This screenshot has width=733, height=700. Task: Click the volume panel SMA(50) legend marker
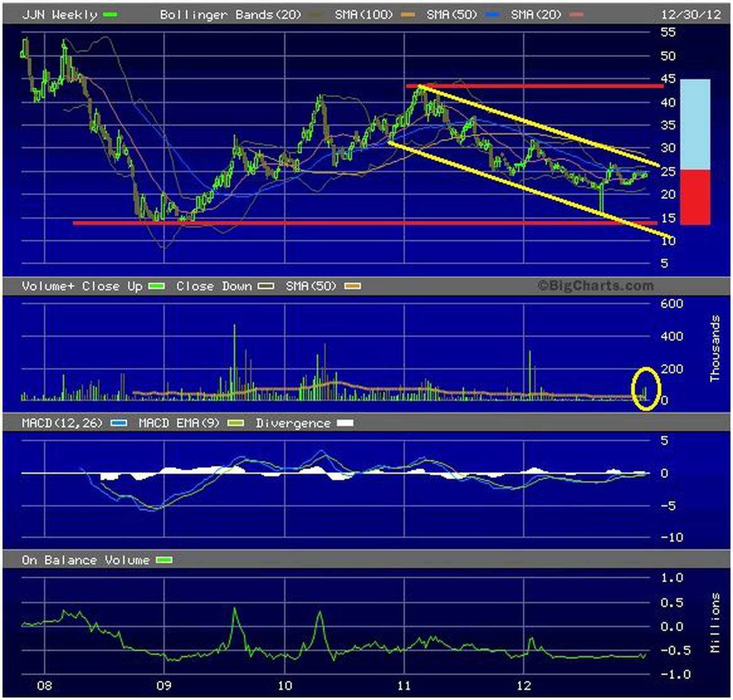[352, 286]
